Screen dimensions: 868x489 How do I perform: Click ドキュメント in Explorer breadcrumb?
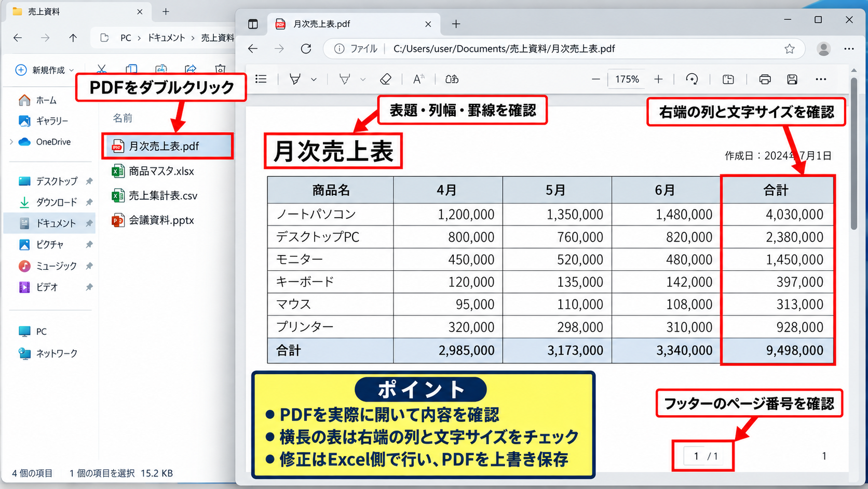(166, 37)
